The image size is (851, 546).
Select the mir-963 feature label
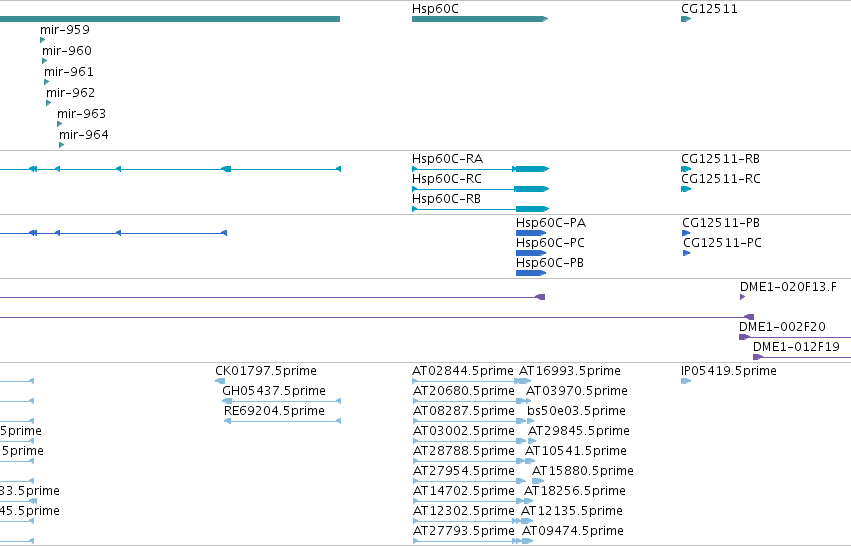pos(81,114)
